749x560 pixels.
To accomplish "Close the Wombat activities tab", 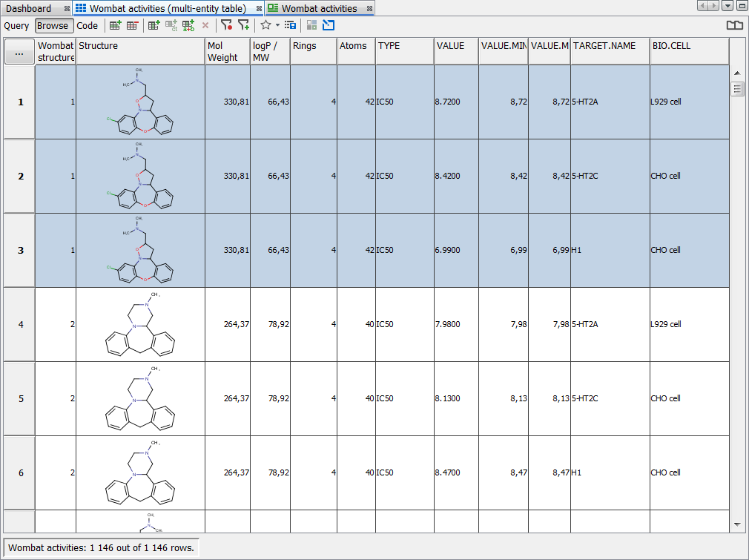I will click(x=369, y=9).
